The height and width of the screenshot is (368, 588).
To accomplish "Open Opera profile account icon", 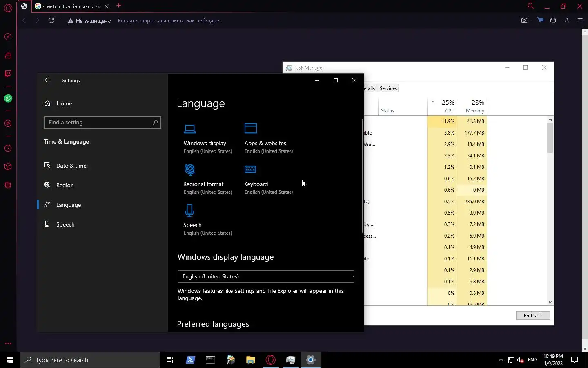I will (x=567, y=20).
